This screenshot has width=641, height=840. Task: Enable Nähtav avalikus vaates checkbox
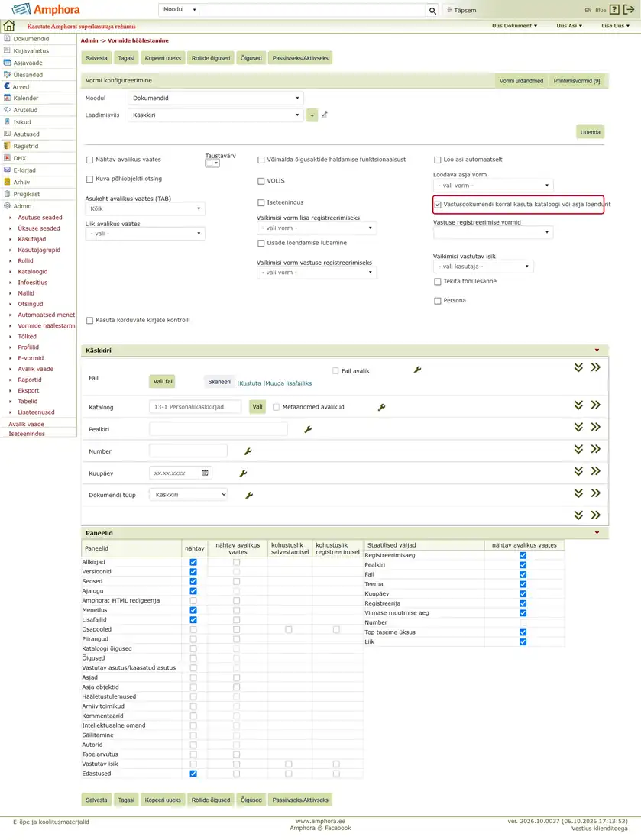[89, 160]
